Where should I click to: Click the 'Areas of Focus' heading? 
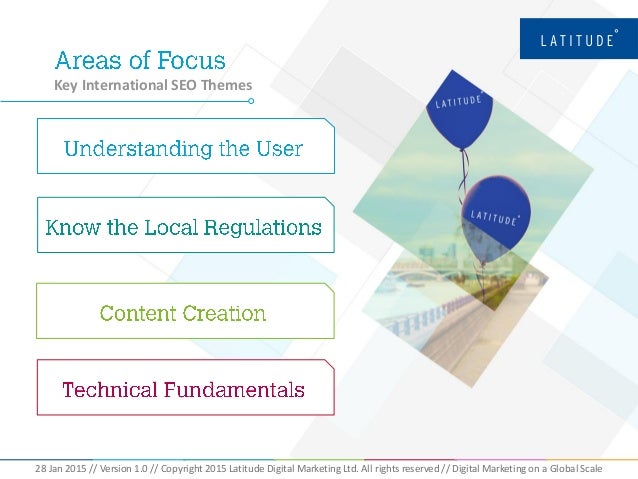(x=140, y=60)
